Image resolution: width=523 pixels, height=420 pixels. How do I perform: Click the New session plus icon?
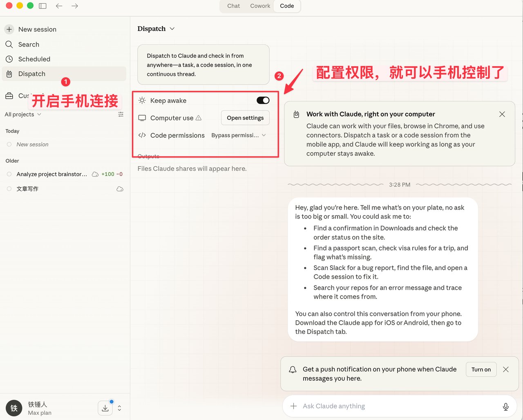[x=9, y=29]
